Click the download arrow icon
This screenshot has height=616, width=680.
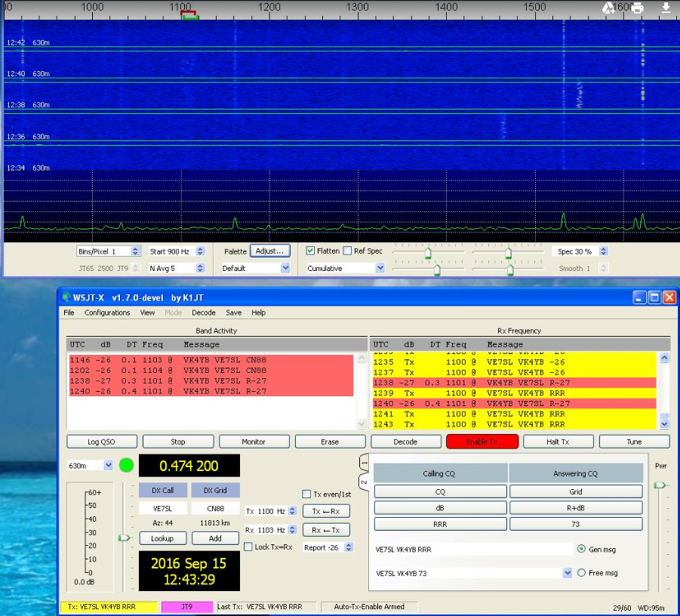point(666,8)
